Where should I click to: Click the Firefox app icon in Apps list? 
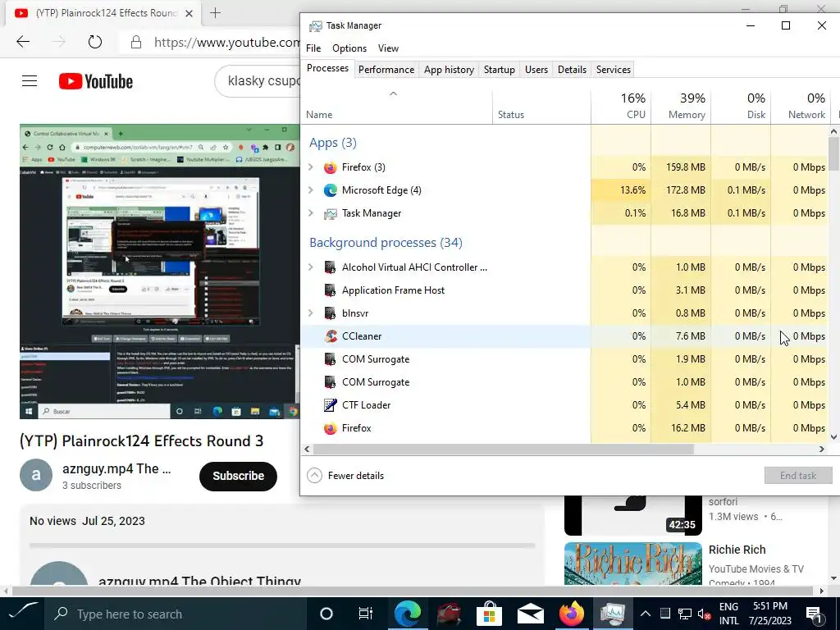coord(331,167)
